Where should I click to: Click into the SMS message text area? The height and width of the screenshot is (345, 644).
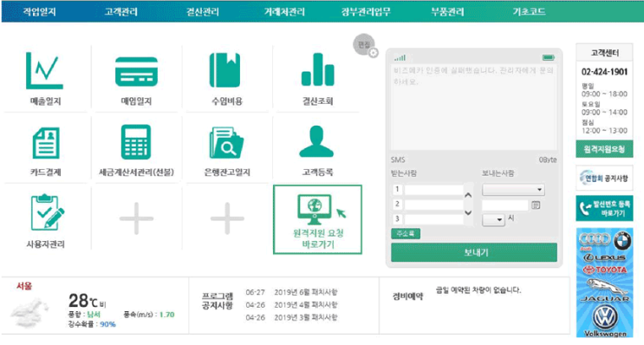coord(474,107)
